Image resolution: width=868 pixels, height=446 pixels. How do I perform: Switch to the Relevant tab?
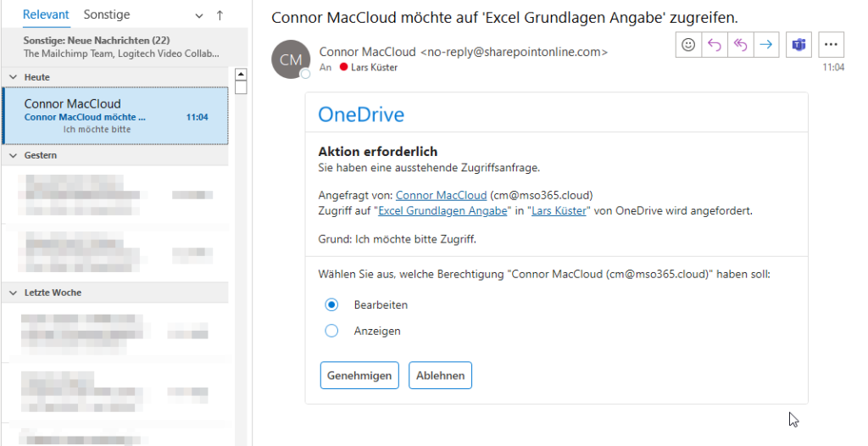46,14
